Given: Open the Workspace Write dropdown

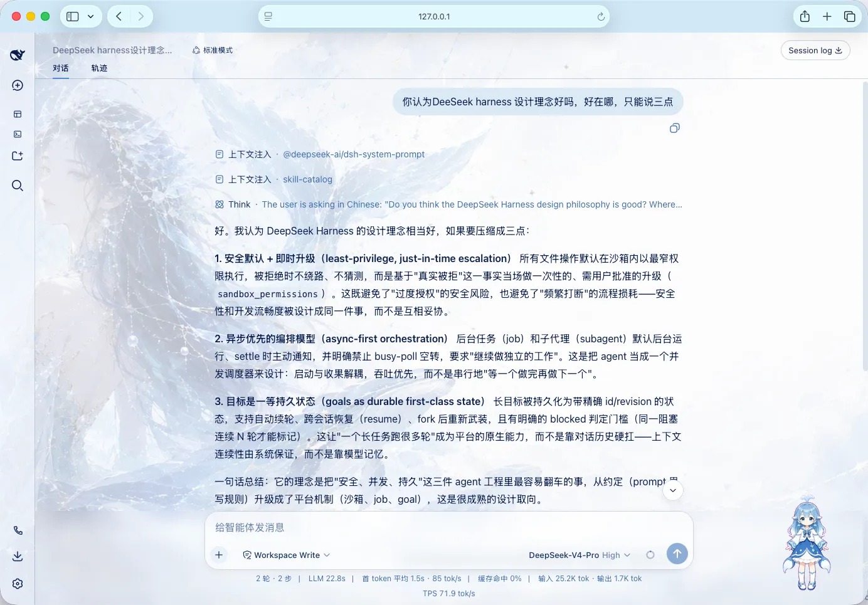Looking at the screenshot, I should coord(287,555).
